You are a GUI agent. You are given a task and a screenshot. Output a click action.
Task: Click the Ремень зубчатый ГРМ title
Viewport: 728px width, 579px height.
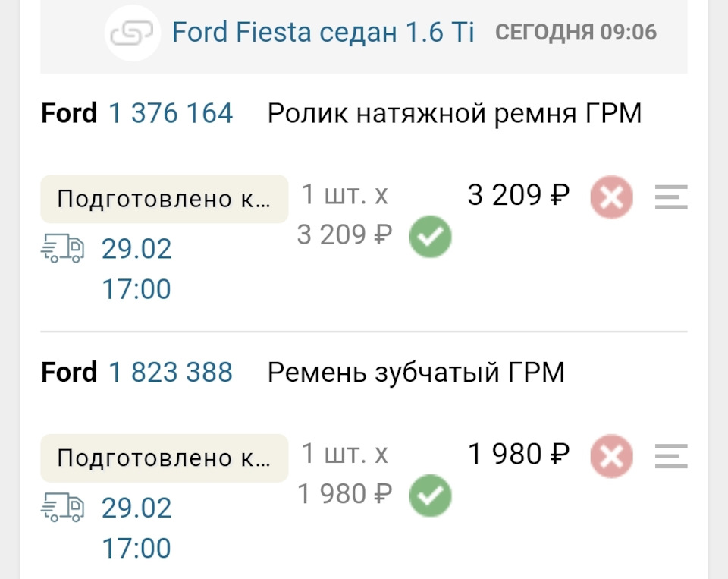pos(416,373)
